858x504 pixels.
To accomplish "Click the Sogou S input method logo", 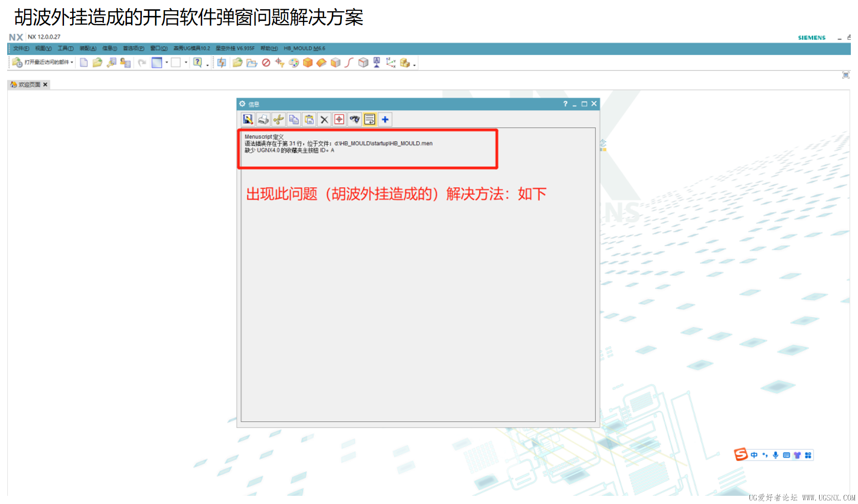I will (x=741, y=454).
